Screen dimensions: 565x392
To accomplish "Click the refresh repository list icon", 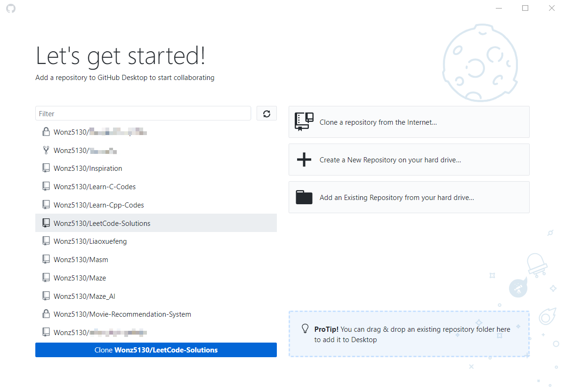I will [x=266, y=113].
